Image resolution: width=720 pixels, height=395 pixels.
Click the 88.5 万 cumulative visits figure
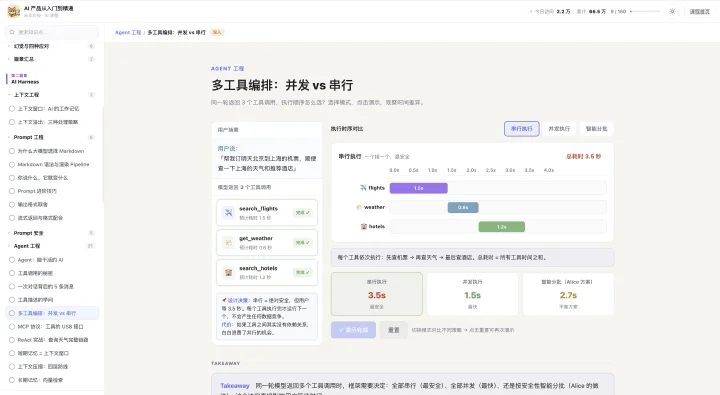(x=597, y=11)
